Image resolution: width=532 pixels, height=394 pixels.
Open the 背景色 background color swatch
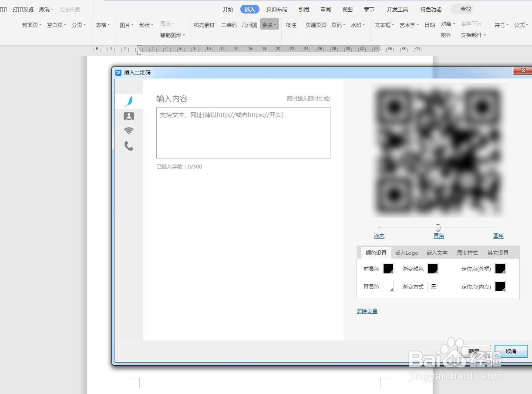tap(388, 286)
